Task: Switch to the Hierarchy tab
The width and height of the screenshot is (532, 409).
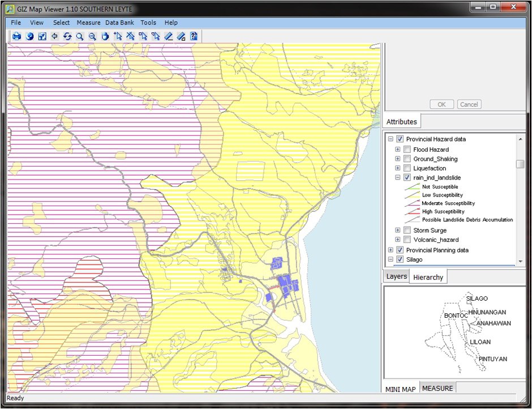Action: (x=428, y=277)
